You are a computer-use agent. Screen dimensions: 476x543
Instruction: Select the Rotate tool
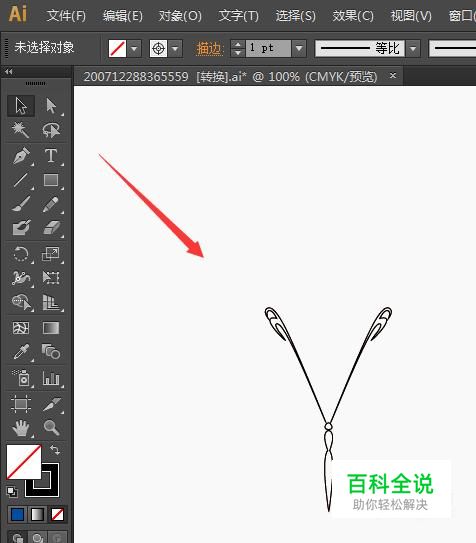[x=21, y=254]
